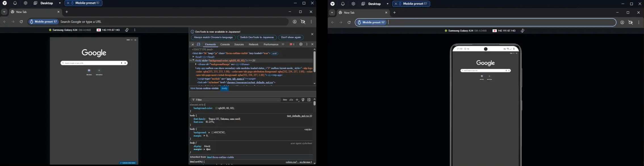Screen dimensions: 644x166
Task: Open profile account icon in left window
Action: (x=295, y=22)
